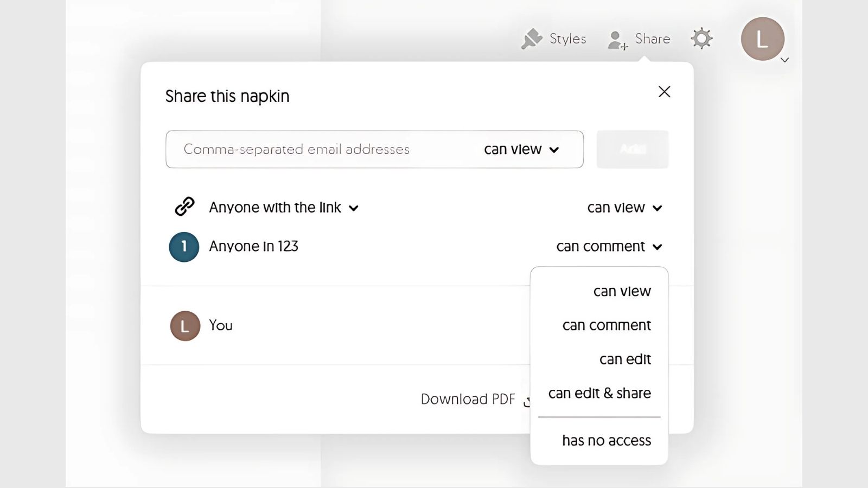Screen dimensions: 868x488
Task: Open email field's can view permission dropdown
Action: point(521,150)
